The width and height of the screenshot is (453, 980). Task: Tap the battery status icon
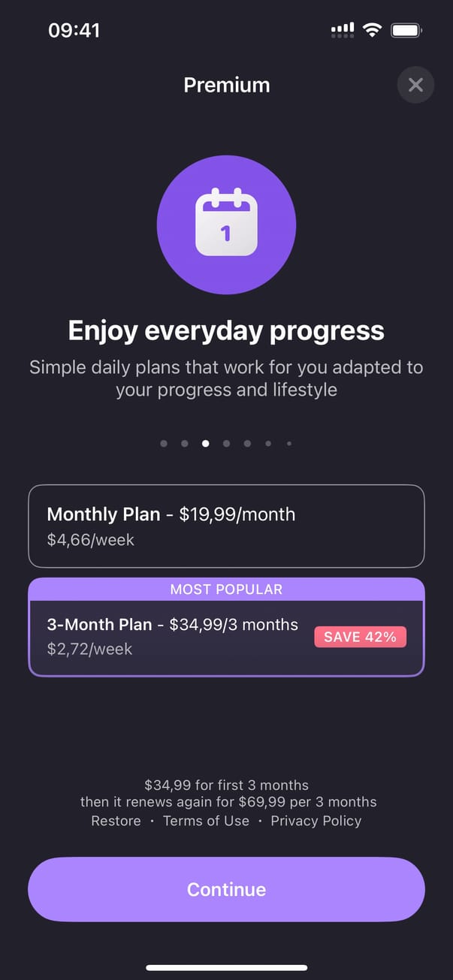point(406,30)
